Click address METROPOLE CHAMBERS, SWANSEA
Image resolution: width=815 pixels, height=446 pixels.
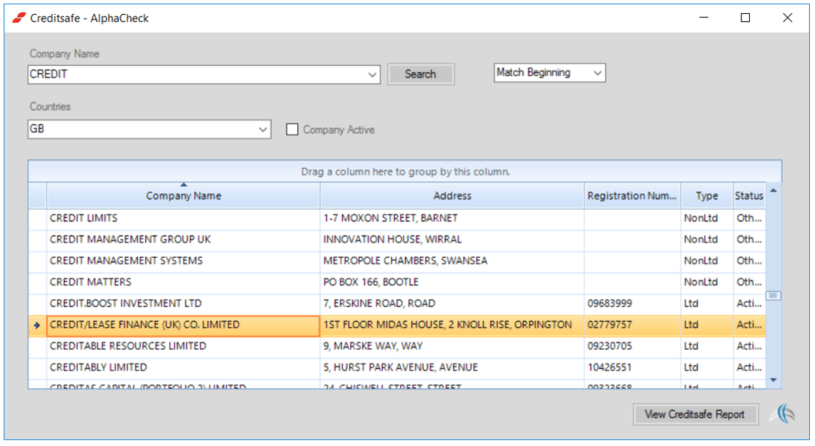[x=405, y=261]
